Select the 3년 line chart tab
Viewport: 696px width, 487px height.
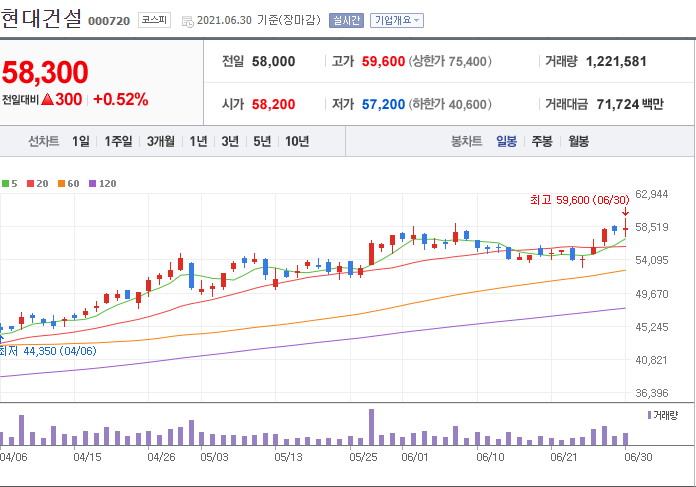click(230, 141)
